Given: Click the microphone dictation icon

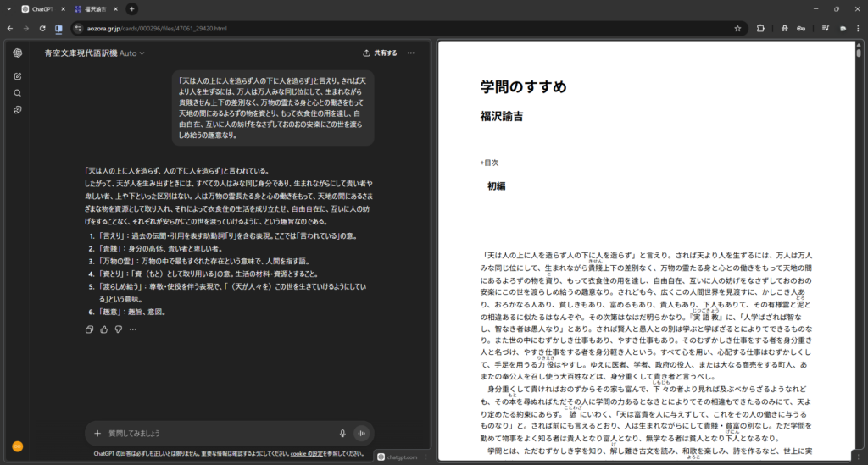Looking at the screenshot, I should 342,433.
